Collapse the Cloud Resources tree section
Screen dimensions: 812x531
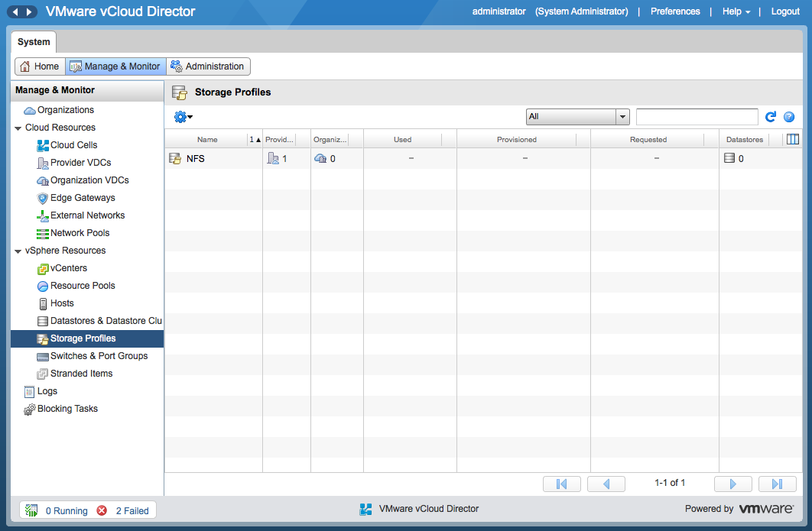(x=18, y=128)
